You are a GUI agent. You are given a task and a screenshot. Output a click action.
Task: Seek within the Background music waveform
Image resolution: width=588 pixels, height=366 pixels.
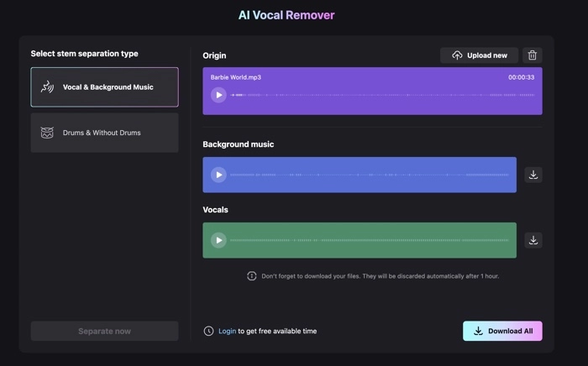pos(370,175)
